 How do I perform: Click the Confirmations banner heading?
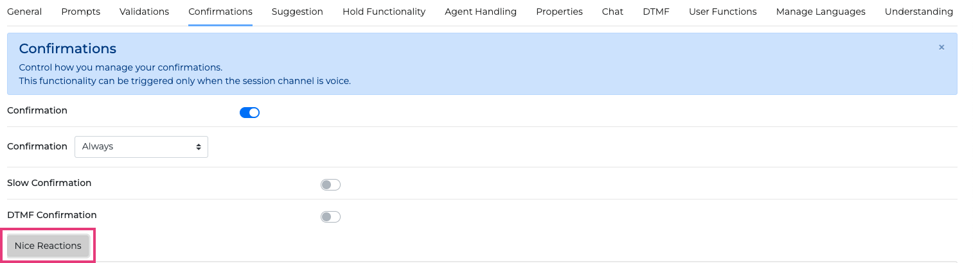(x=67, y=48)
